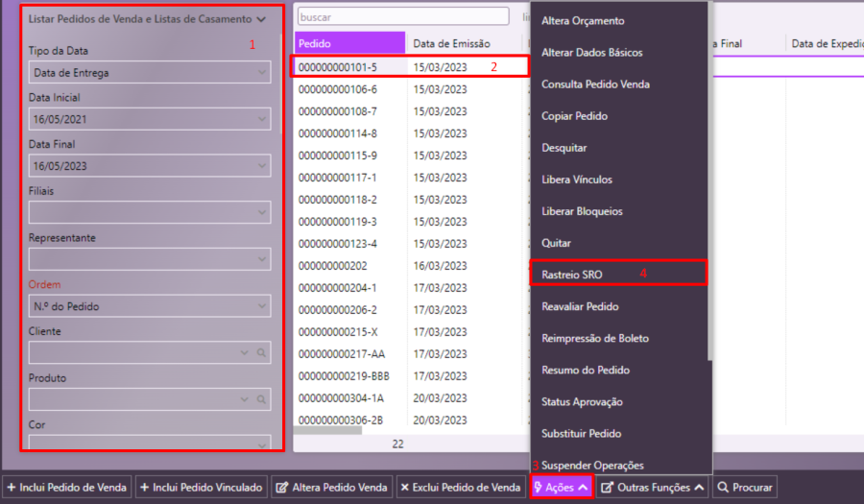The image size is (864, 504).
Task: Click the grid horizontal scrollbar thumb
Action: (328, 430)
